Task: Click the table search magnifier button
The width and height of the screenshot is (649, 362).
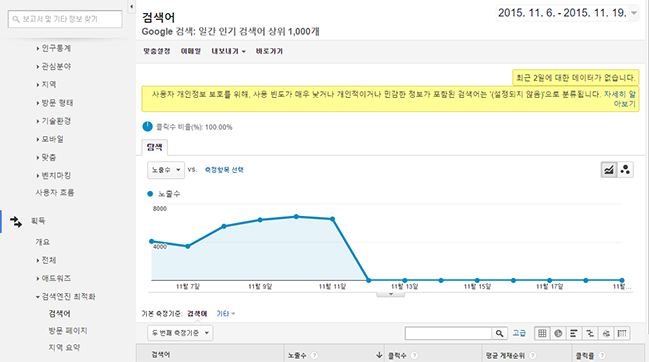Action: tap(500, 333)
